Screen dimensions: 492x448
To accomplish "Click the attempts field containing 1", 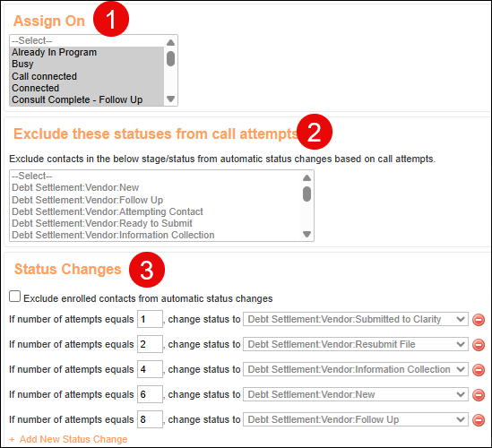I will tap(150, 319).
